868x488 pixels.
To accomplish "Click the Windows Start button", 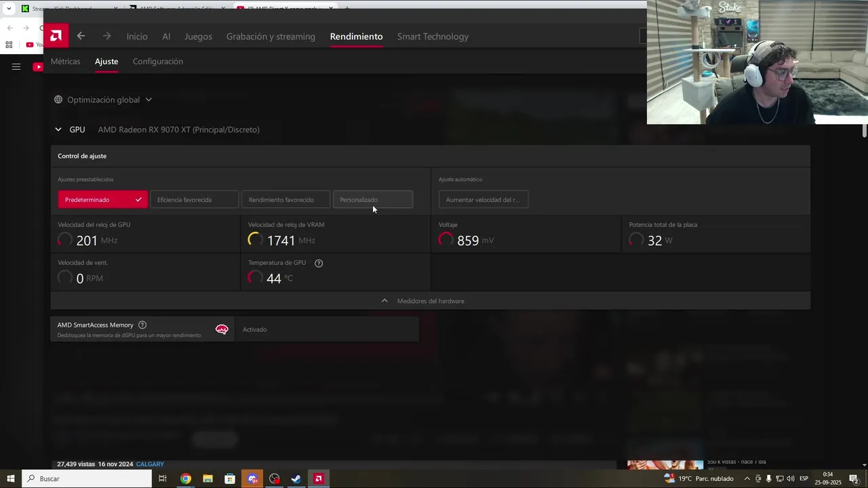I will pyautogui.click(x=11, y=479).
